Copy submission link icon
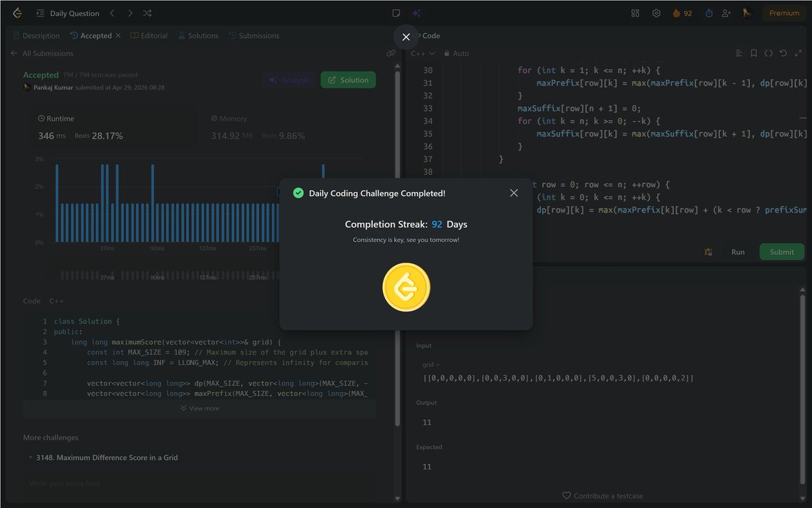Image resolution: width=812 pixels, height=508 pixels. (390, 53)
